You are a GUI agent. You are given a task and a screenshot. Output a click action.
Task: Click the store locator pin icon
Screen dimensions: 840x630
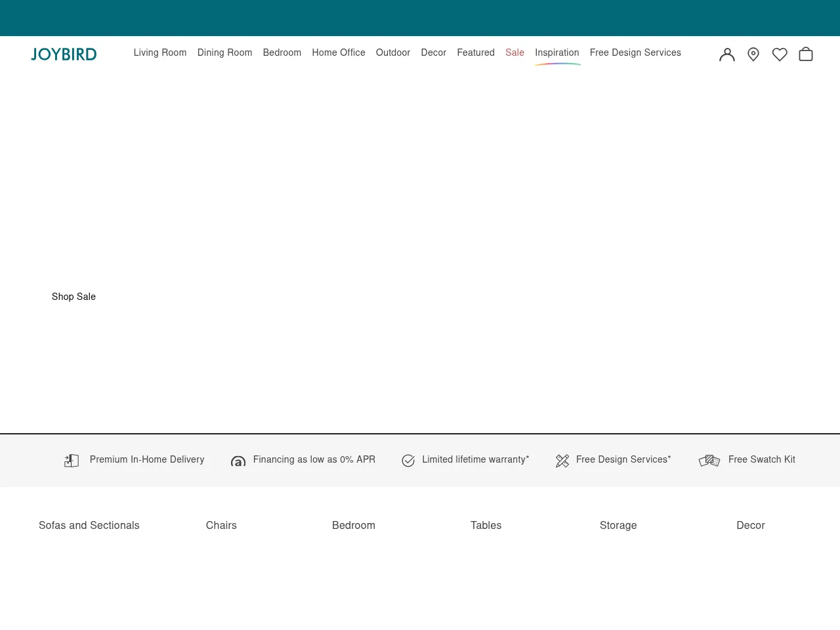tap(753, 54)
